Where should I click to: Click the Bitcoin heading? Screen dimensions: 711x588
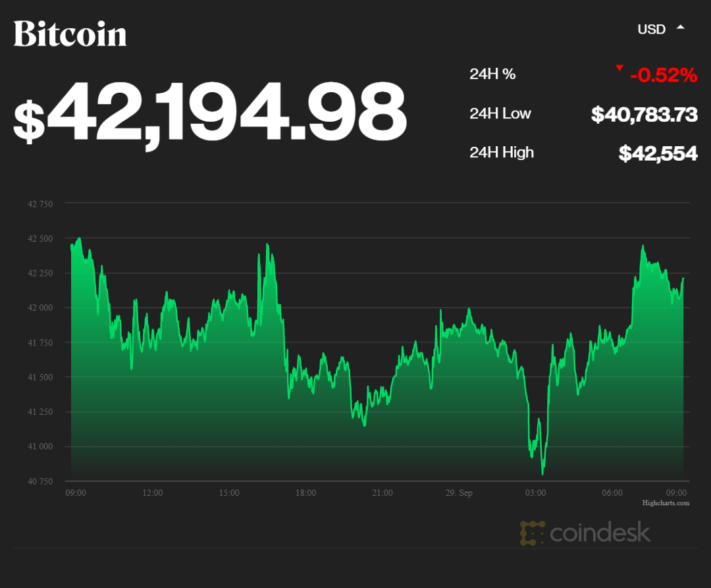tap(70, 34)
